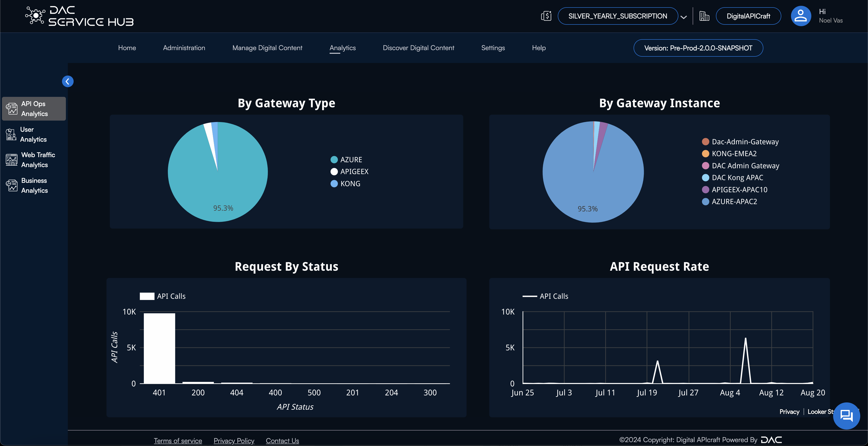This screenshot has width=868, height=446.
Task: Click the 200 status bar in the chart
Action: click(198, 382)
